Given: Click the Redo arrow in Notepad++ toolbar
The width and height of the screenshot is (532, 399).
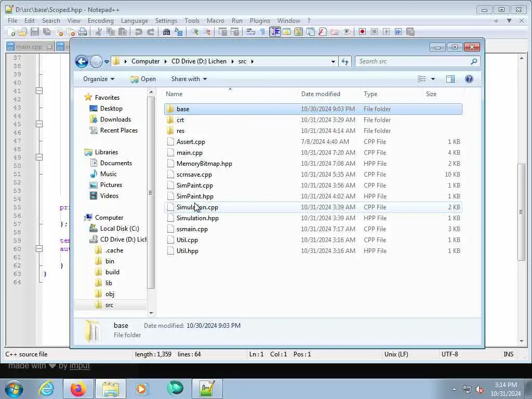Looking at the screenshot, I should [150, 32].
